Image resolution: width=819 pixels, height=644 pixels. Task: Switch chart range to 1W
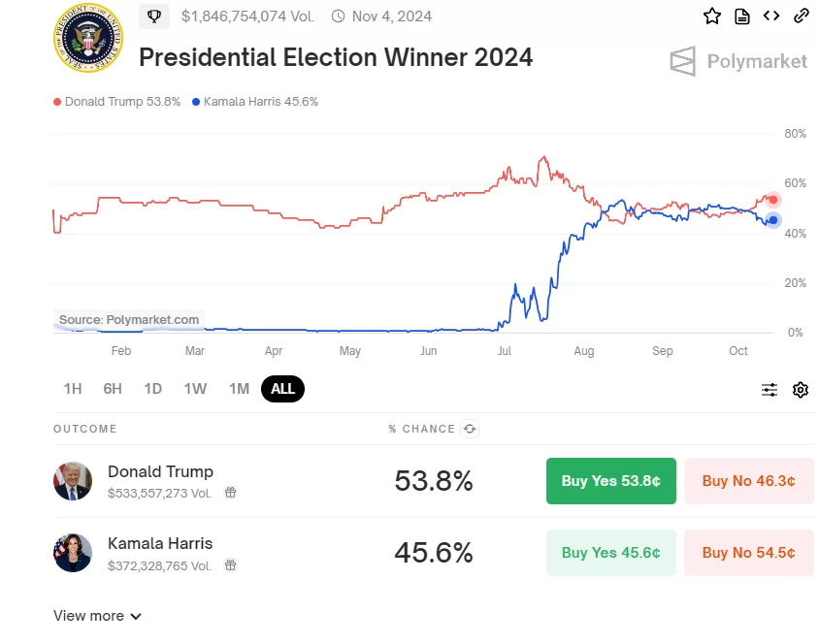(x=195, y=389)
